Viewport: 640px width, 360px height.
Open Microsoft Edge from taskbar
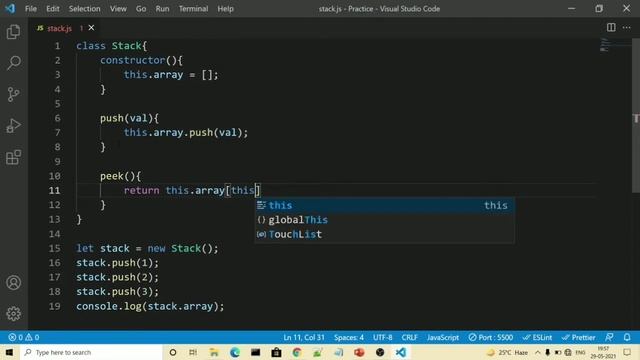point(235,352)
